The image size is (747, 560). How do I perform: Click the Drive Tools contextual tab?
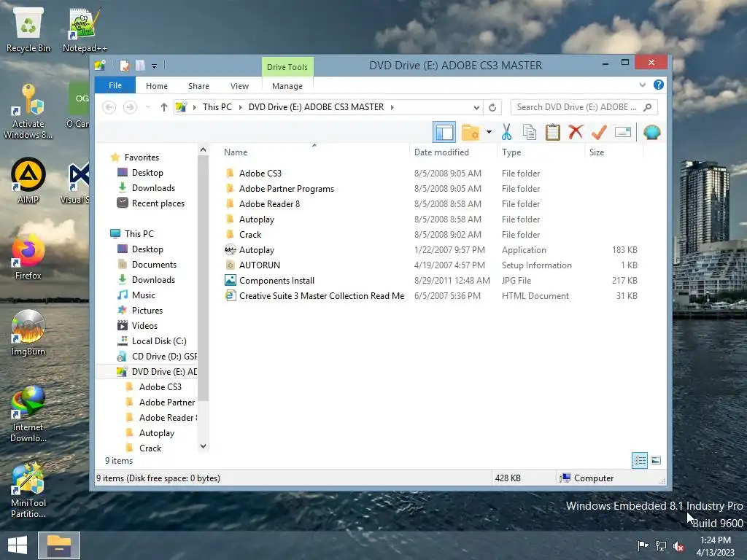[287, 67]
